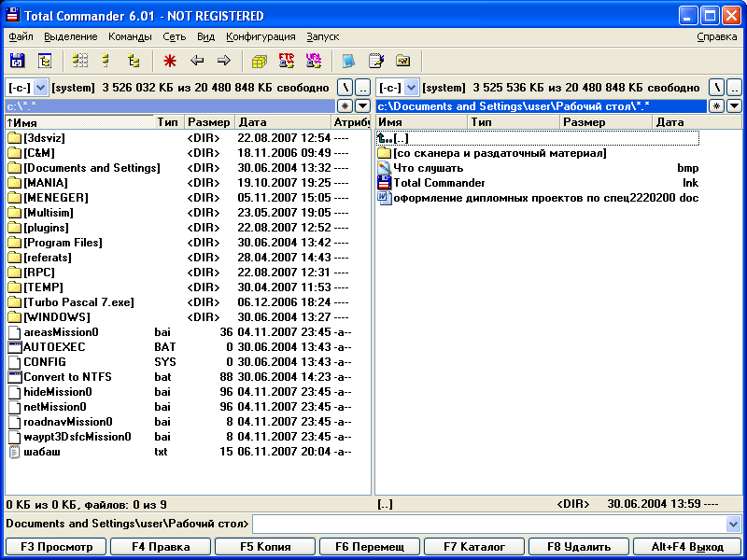Click the pack files box icon
The width and height of the screenshot is (747, 560).
click(x=260, y=61)
